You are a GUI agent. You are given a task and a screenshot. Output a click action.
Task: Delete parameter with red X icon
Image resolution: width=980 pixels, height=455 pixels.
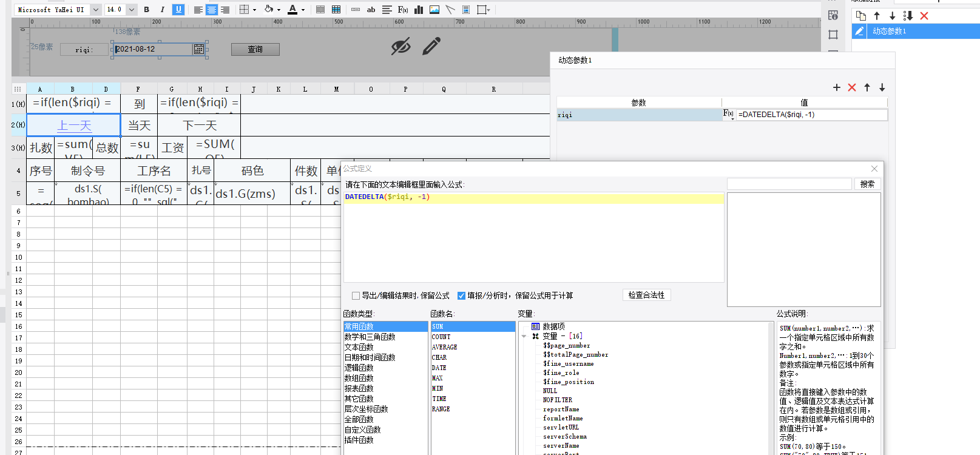point(852,87)
